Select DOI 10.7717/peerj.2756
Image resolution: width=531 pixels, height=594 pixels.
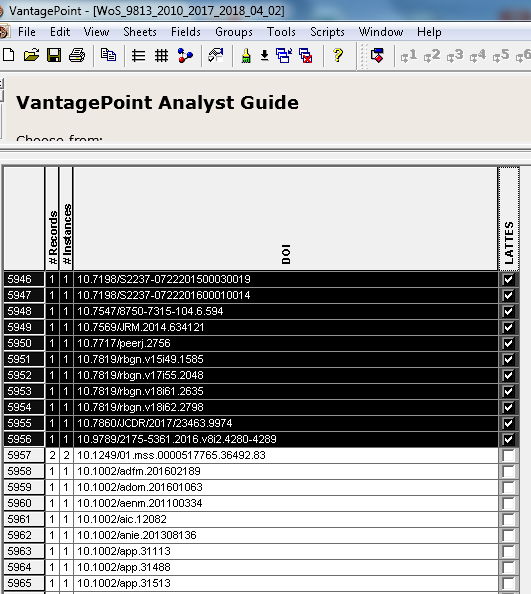coord(286,343)
